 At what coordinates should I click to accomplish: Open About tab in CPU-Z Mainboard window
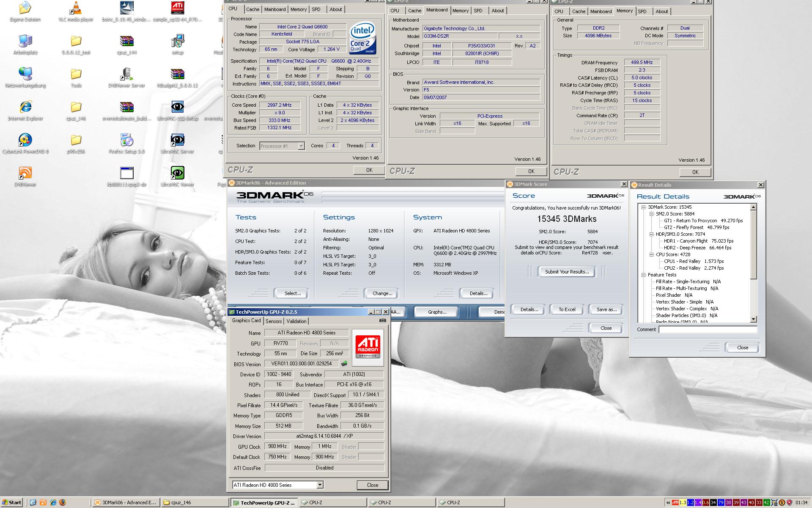click(x=498, y=11)
